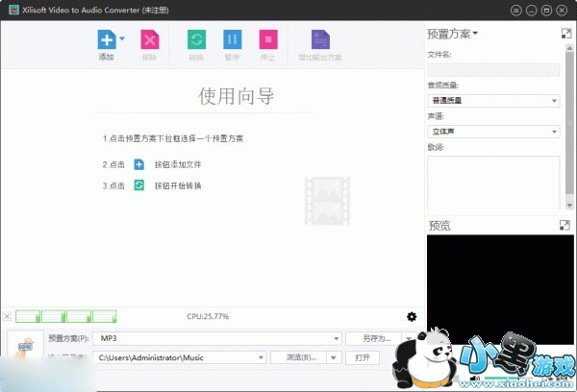Image resolution: width=577 pixels, height=392 pixels.
Task: Expand the audio quality (音频质量) dropdown
Action: pos(555,101)
